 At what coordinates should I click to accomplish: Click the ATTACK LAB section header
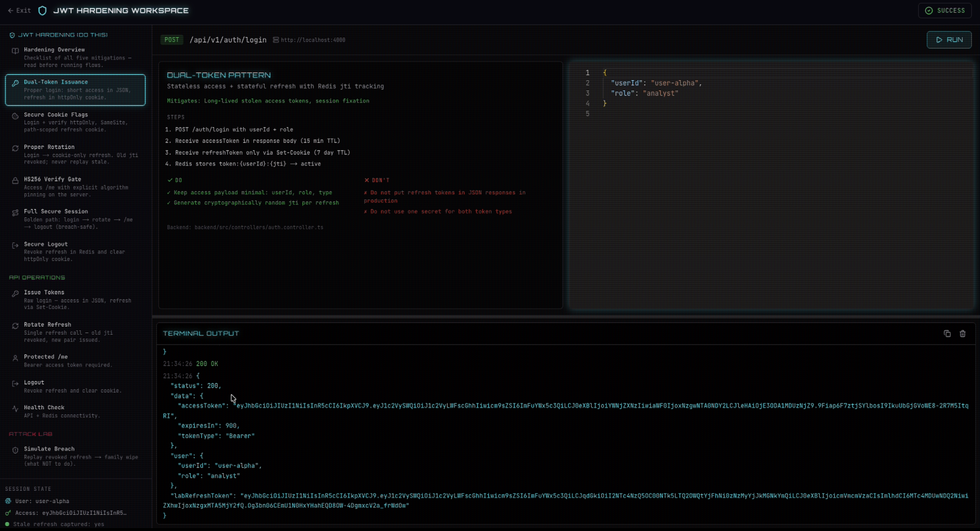tap(30, 434)
